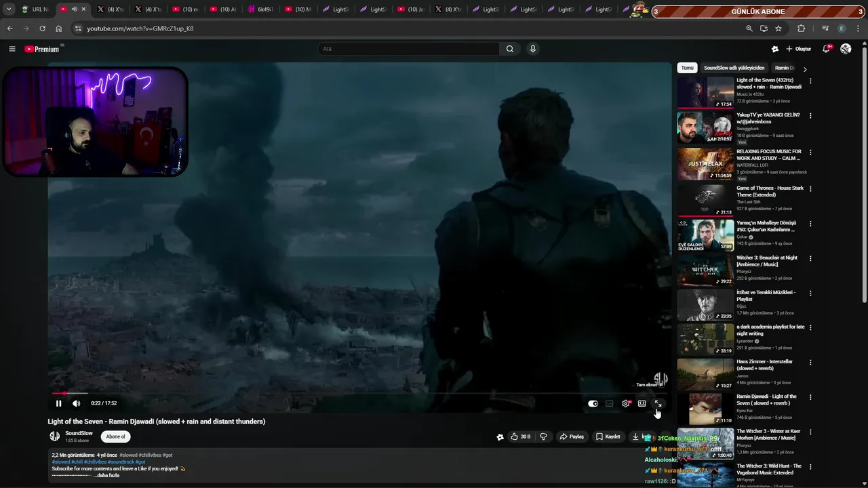Click the sparkle icon left of Oluştur
This screenshot has height=488, width=868.
click(775, 49)
